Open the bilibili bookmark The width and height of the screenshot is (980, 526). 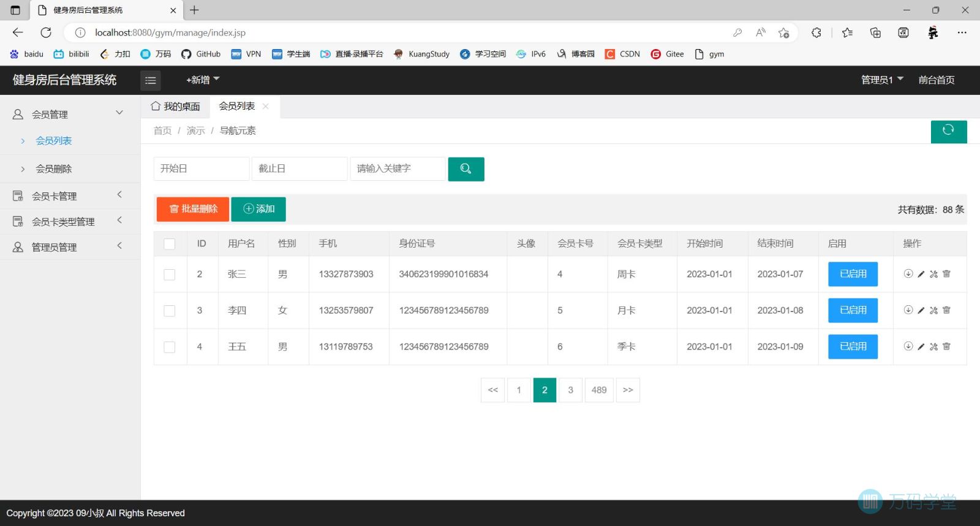[x=72, y=54]
